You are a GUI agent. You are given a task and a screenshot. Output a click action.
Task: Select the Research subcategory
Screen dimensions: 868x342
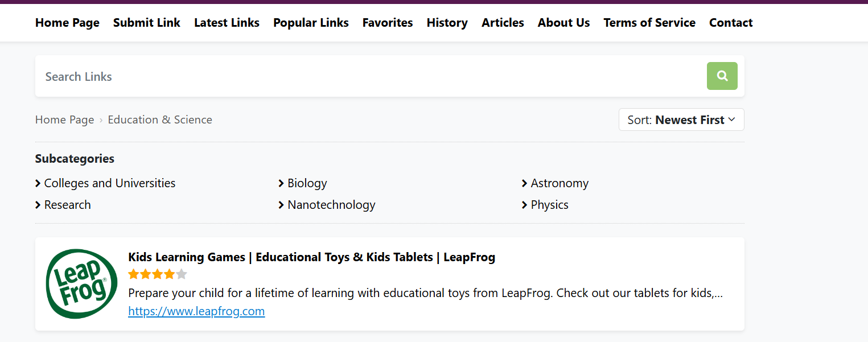(67, 205)
